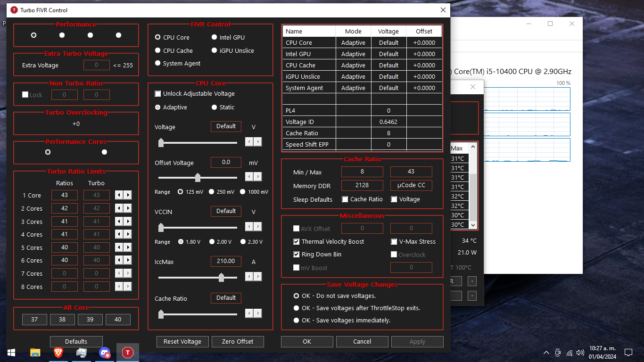
Task: Open the taskbar clock and date
Action: point(603,353)
